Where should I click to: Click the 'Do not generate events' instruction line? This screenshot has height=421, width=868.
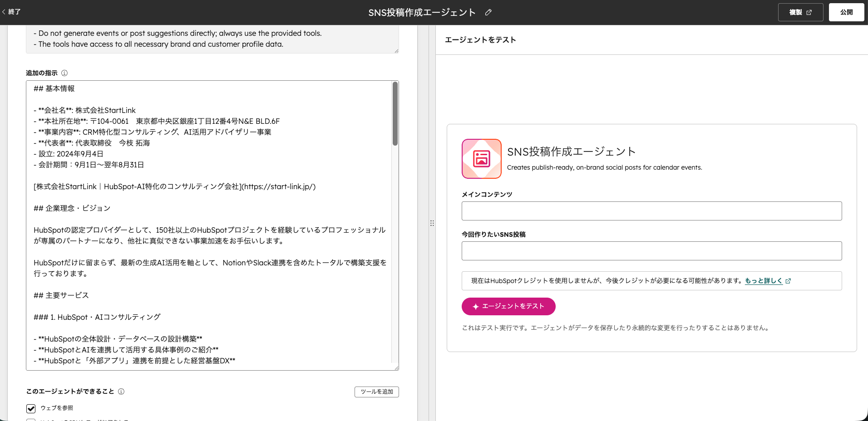[178, 33]
